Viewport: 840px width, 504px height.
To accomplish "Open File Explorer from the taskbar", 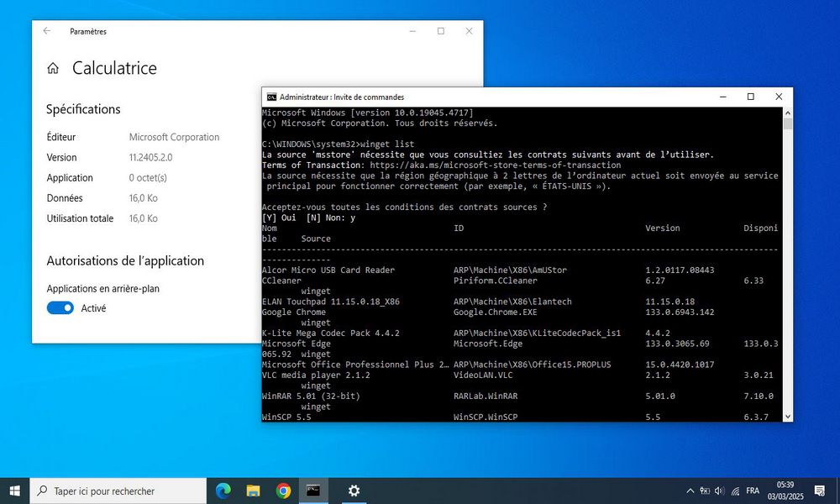I will [253, 490].
